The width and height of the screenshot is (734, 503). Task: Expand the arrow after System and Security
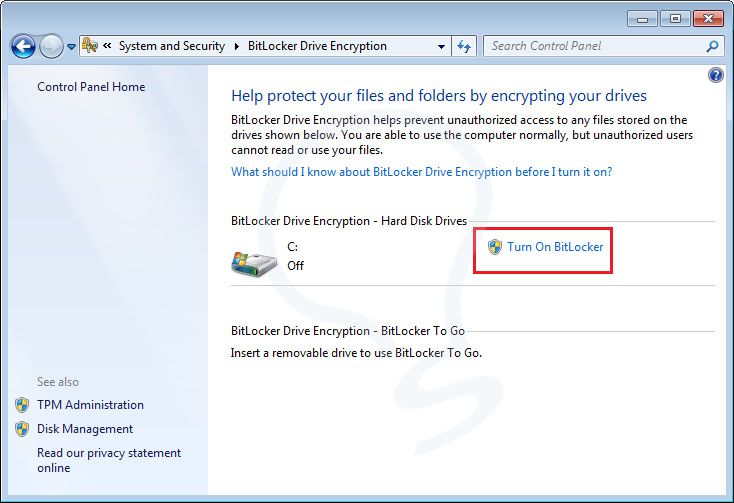(237, 46)
